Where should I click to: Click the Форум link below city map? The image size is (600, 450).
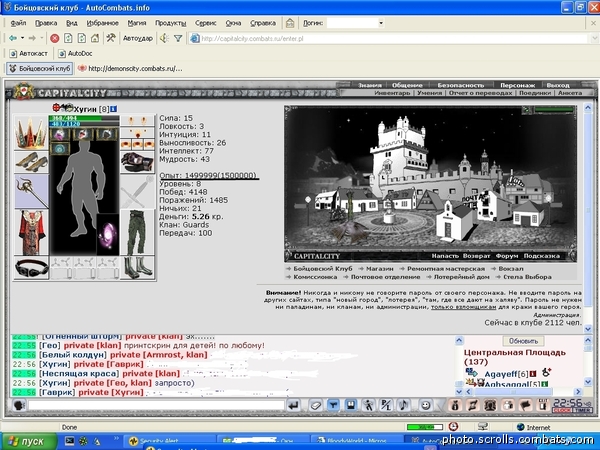pyautogui.click(x=507, y=256)
